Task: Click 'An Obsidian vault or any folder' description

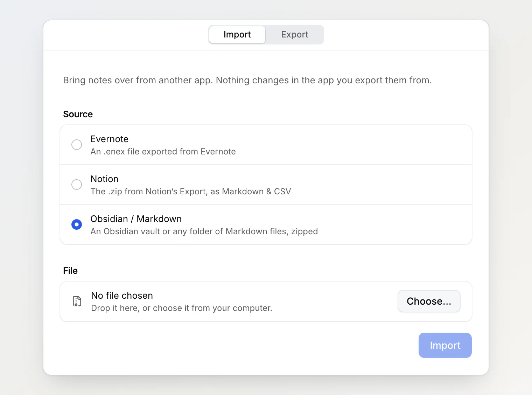Action: (x=204, y=231)
